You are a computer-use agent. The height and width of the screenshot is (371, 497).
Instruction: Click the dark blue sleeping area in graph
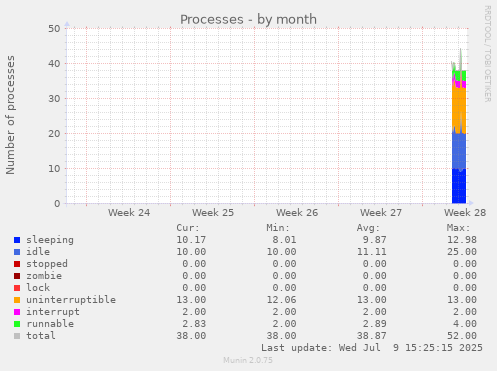459,187
